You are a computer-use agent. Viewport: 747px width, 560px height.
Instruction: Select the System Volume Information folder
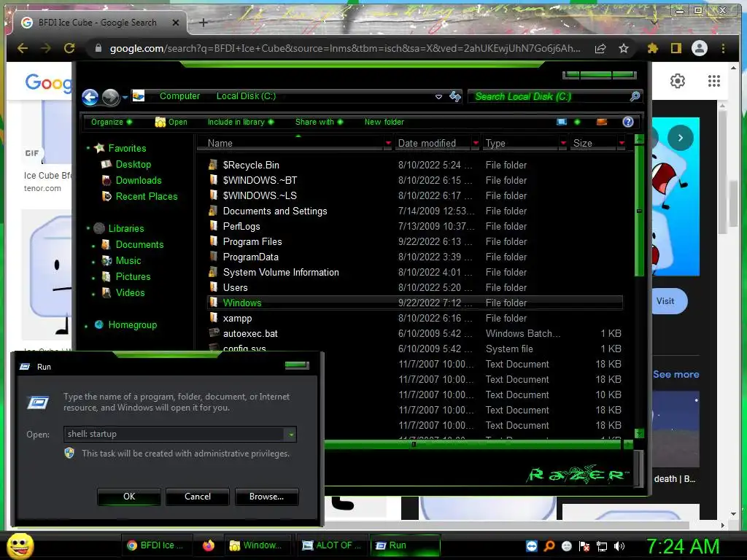coord(281,272)
